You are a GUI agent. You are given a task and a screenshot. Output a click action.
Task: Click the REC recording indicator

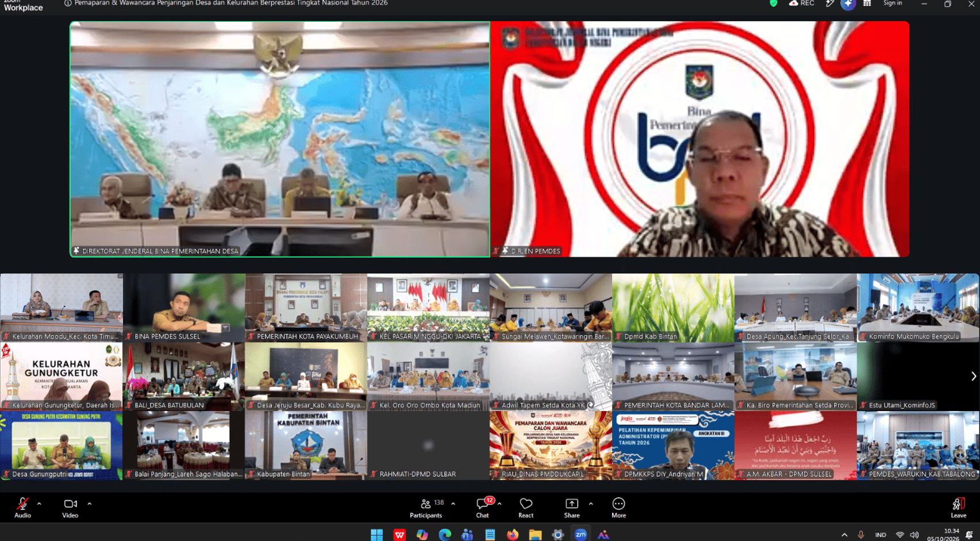pos(801,3)
